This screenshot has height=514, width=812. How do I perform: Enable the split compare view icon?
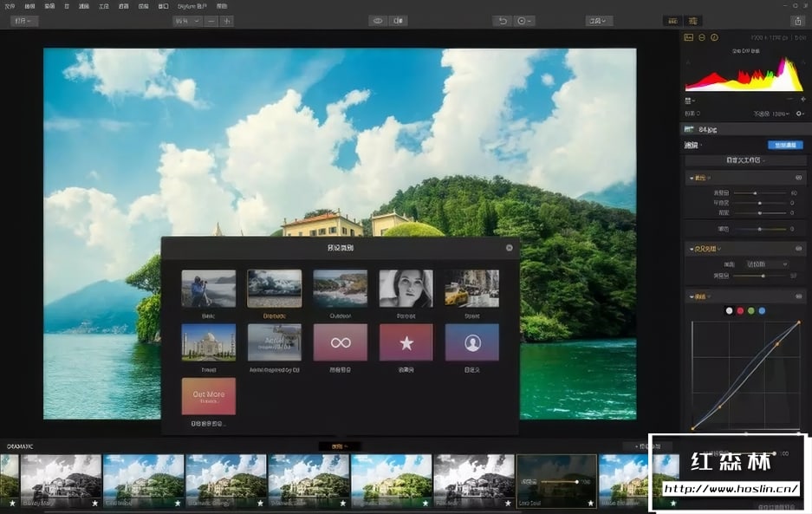pos(399,21)
